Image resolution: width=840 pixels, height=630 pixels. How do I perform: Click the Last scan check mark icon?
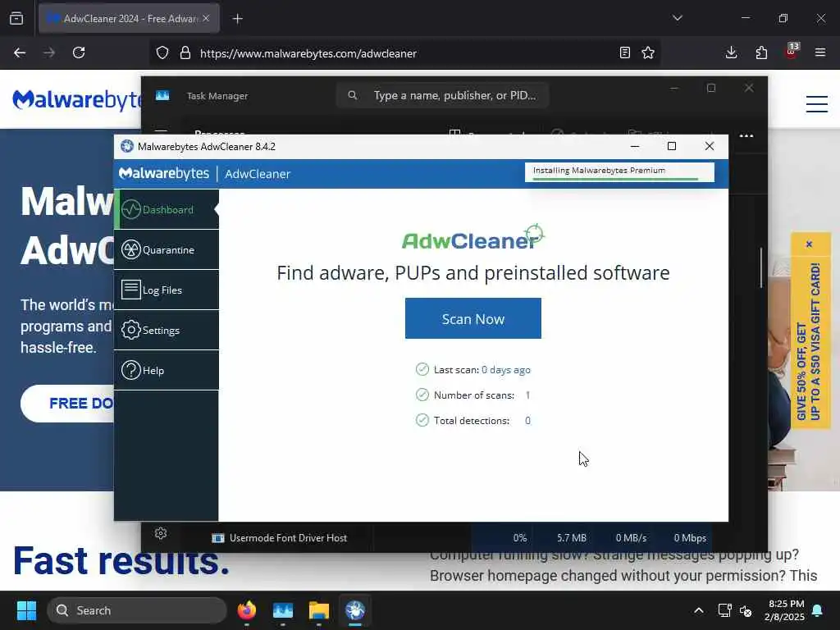[x=422, y=369]
